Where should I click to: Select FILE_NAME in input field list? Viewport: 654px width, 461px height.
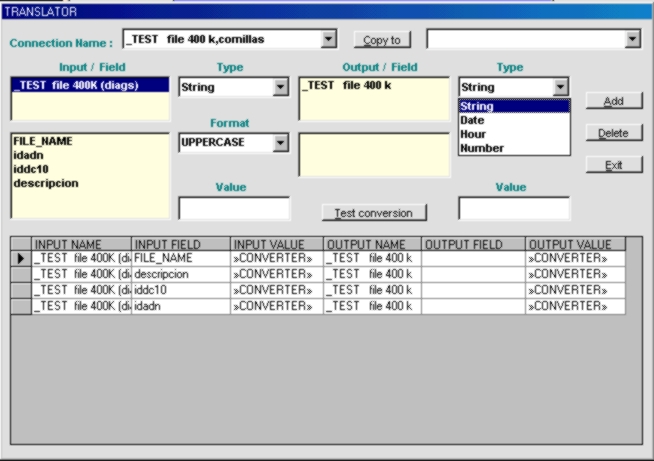click(42, 142)
